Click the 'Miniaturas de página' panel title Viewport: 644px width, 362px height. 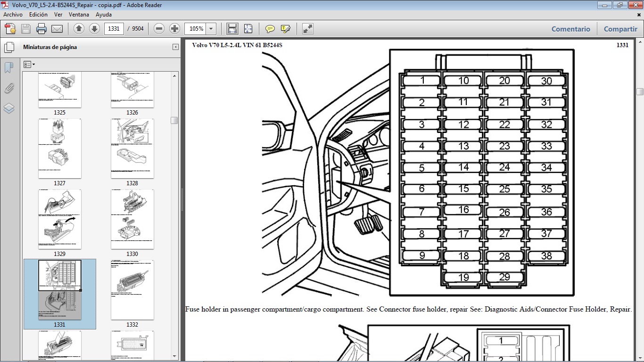[x=50, y=47]
